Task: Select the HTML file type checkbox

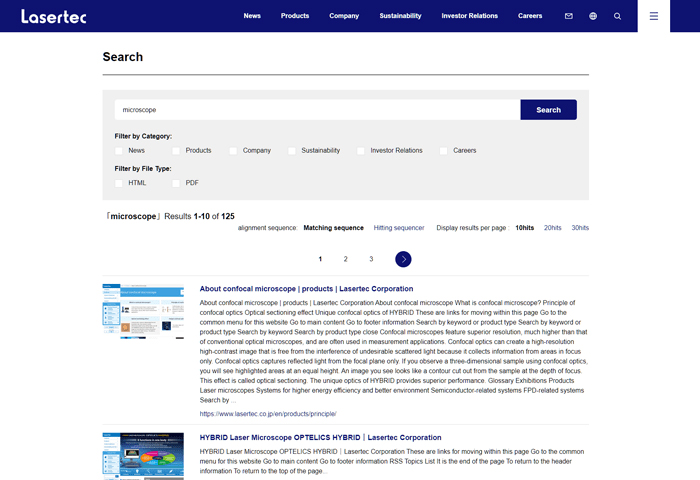Action: [119, 184]
